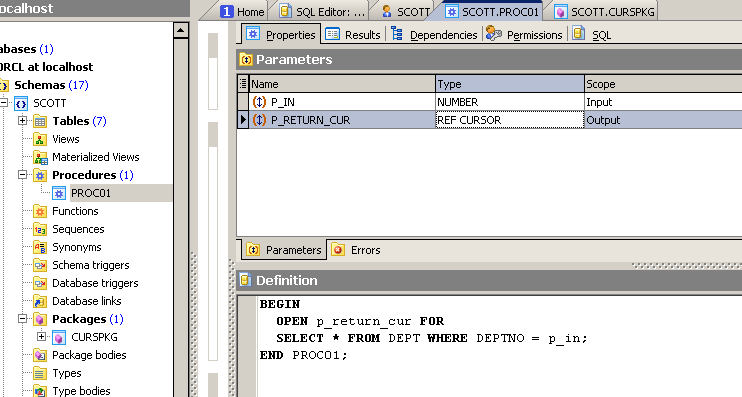The height and width of the screenshot is (397, 742).
Task: Switch to the SCOTT.CURSPKG tab
Action: [605, 11]
